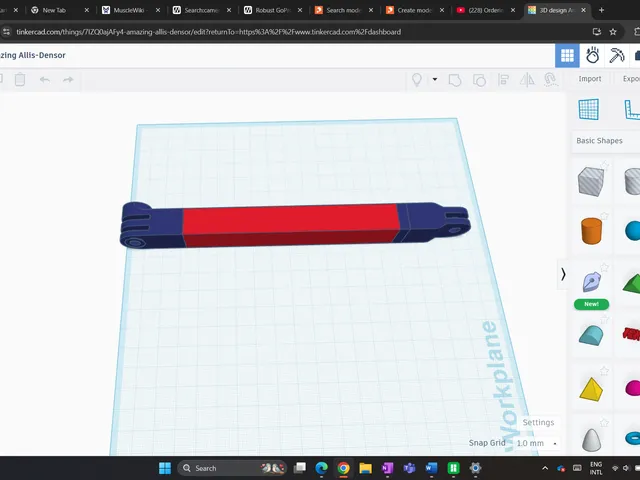Click the Mirror tool icon
640x480 pixels.
click(x=527, y=80)
